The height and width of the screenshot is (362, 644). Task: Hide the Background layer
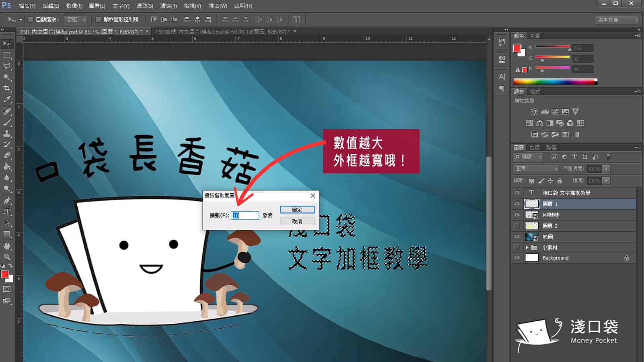517,258
